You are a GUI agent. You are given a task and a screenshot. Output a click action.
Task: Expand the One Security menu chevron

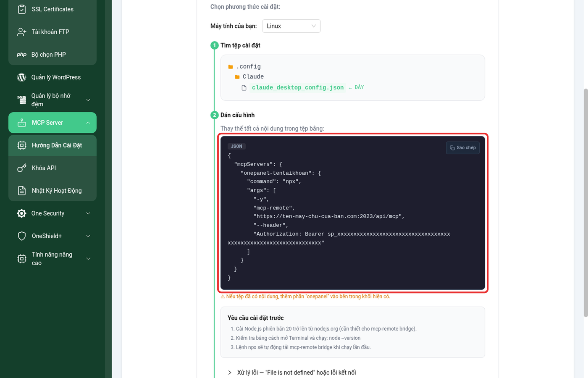pyautogui.click(x=88, y=213)
